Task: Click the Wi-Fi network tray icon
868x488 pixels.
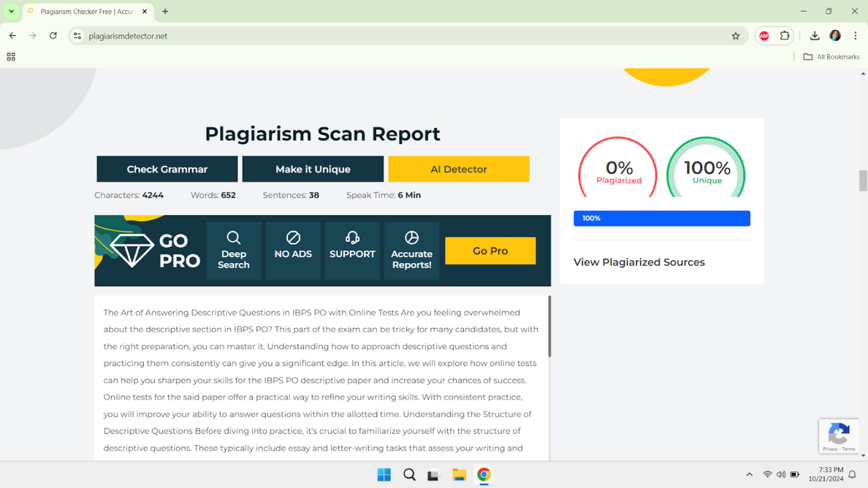Action: click(767, 475)
